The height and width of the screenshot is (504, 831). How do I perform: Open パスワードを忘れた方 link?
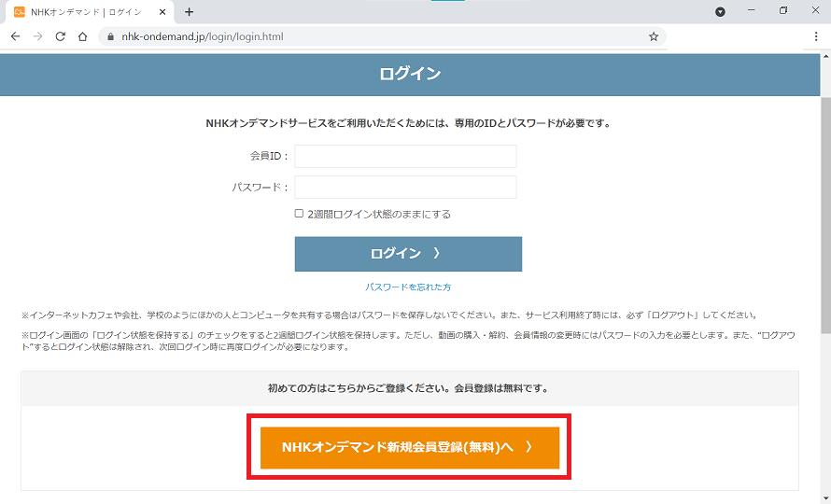pos(408,287)
